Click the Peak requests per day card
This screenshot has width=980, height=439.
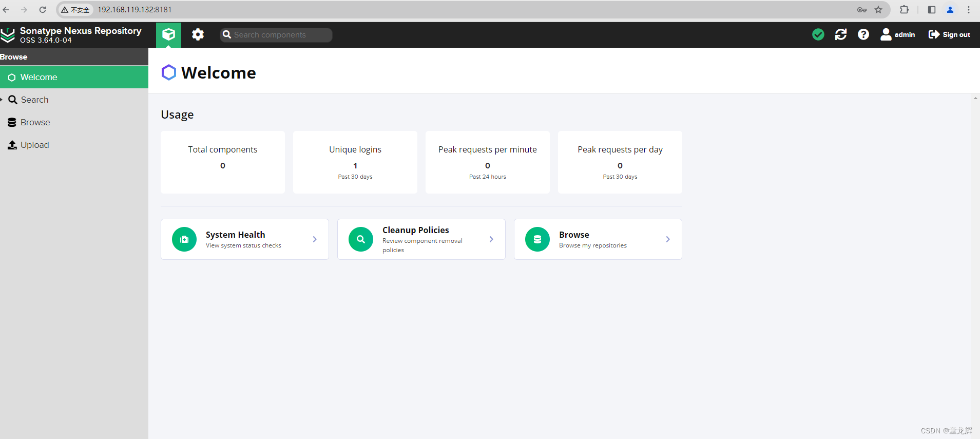coord(620,162)
